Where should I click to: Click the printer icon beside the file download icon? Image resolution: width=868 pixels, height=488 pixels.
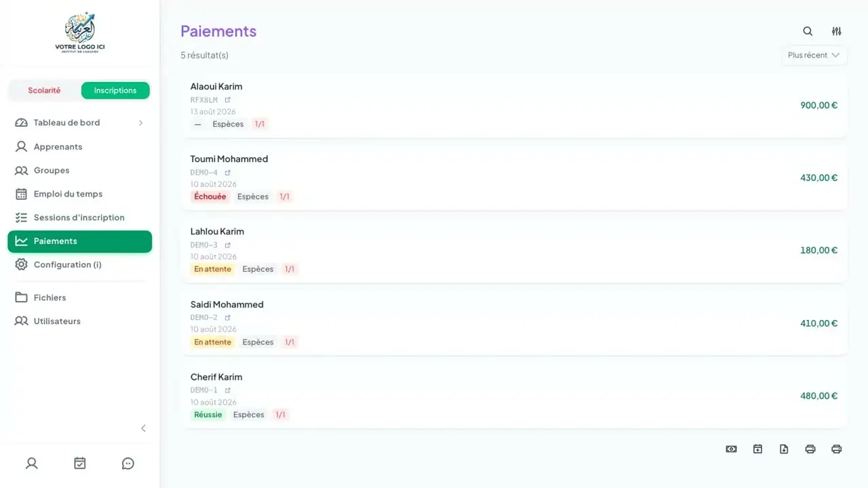point(810,449)
